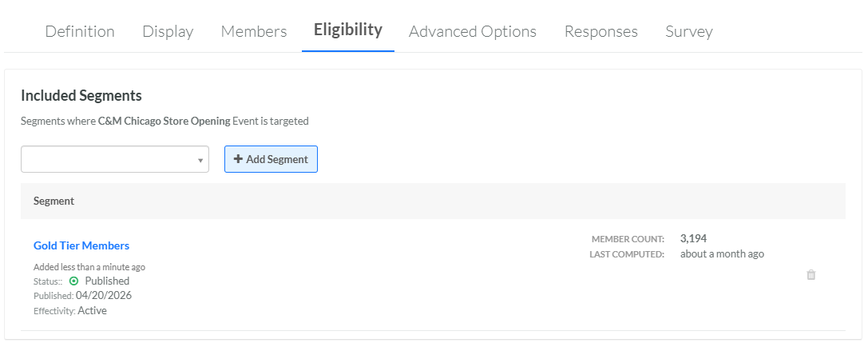Click the green Published status indicator icon

[73, 281]
